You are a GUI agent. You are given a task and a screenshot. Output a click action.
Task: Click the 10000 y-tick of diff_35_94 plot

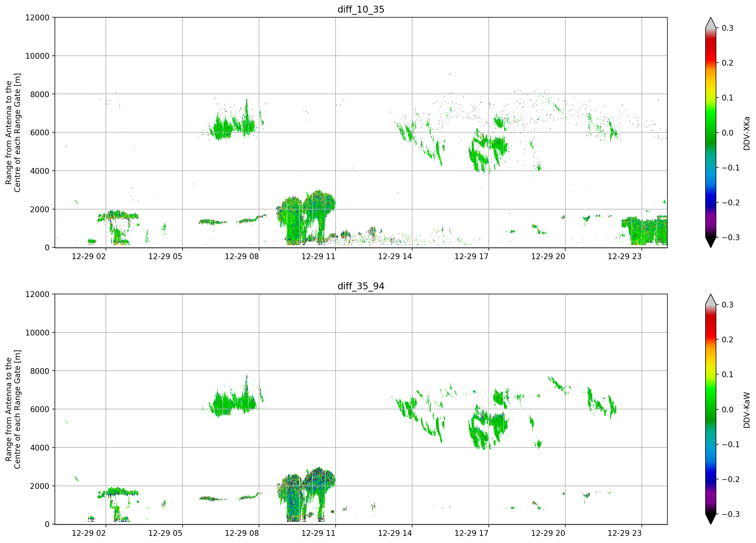point(37,333)
